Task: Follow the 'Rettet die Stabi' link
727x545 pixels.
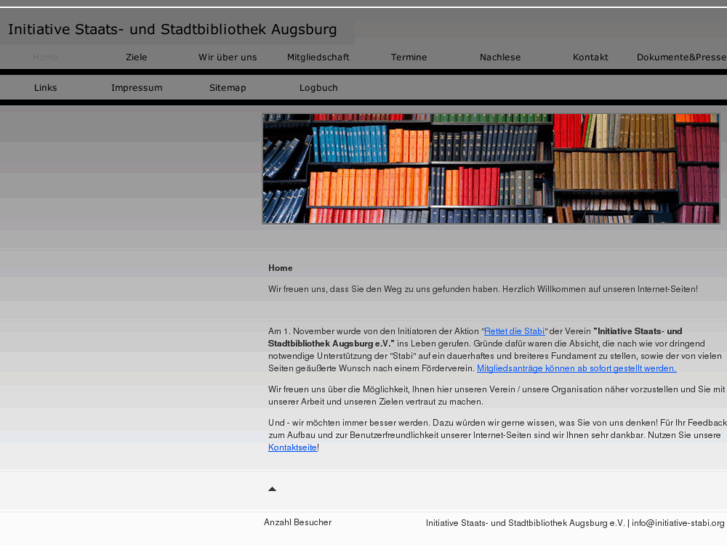Action: point(514,331)
